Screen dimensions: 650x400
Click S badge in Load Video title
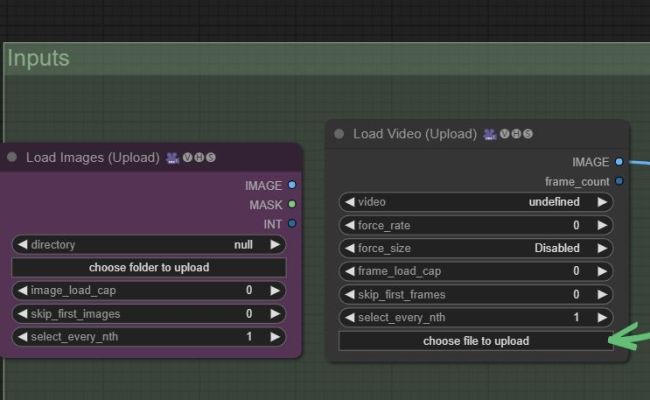(x=528, y=133)
